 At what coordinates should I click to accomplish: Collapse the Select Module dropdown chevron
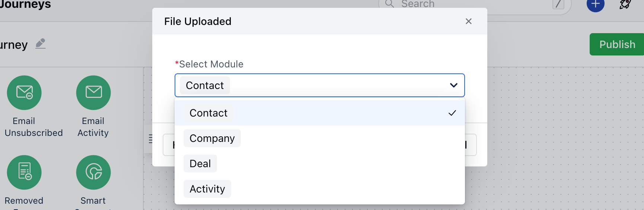453,85
